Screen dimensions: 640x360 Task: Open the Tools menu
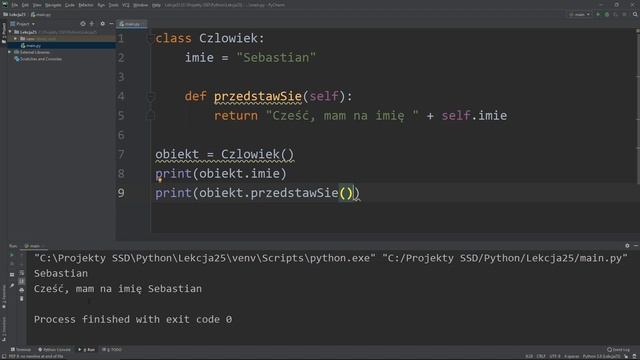coord(113,5)
